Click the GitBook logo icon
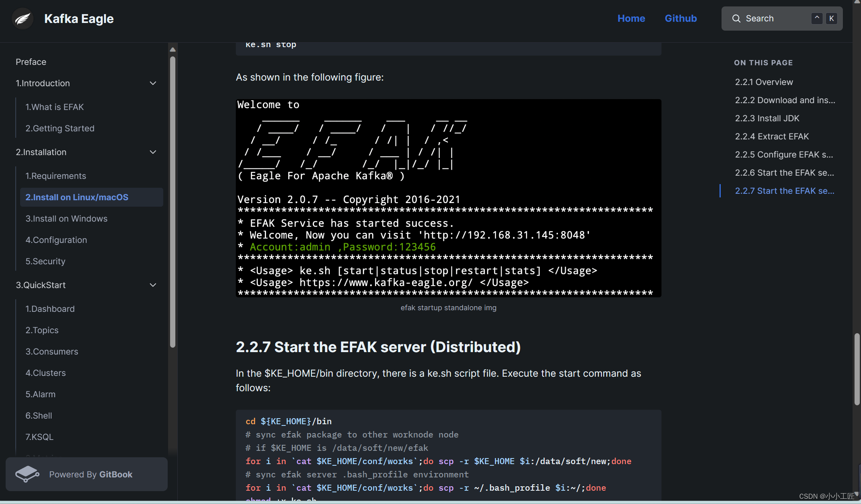The image size is (861, 504). (27, 474)
